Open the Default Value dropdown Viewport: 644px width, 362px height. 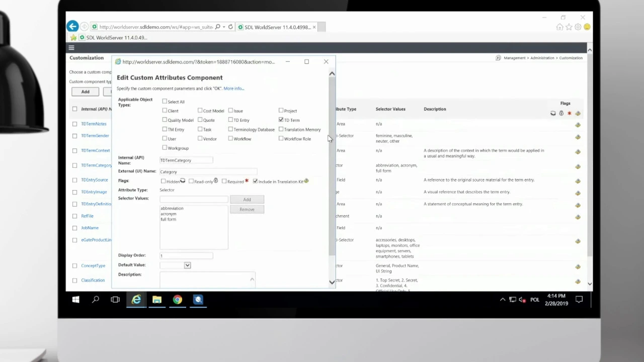tap(187, 265)
